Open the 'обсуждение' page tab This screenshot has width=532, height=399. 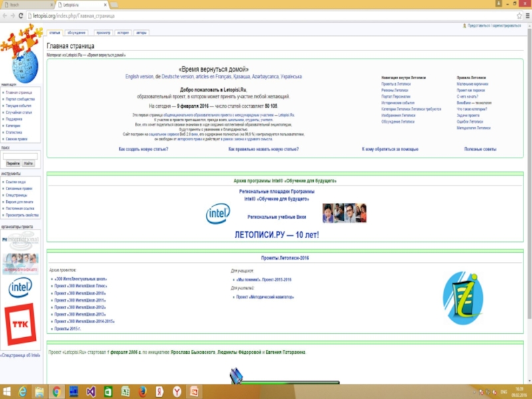(76, 33)
